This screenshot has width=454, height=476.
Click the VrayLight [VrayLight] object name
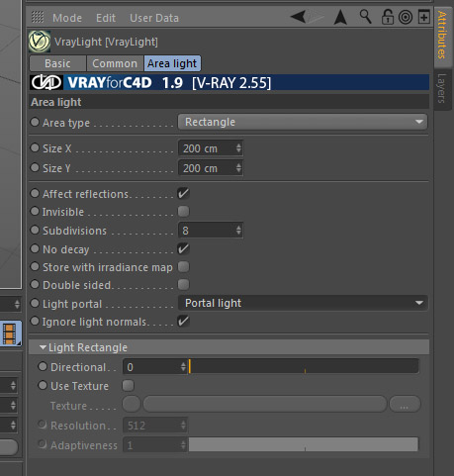click(106, 42)
